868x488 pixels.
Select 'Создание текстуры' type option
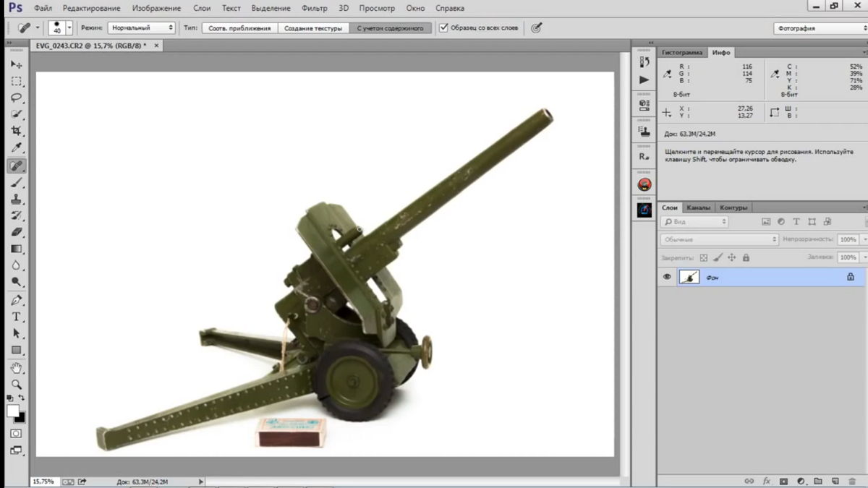point(314,28)
